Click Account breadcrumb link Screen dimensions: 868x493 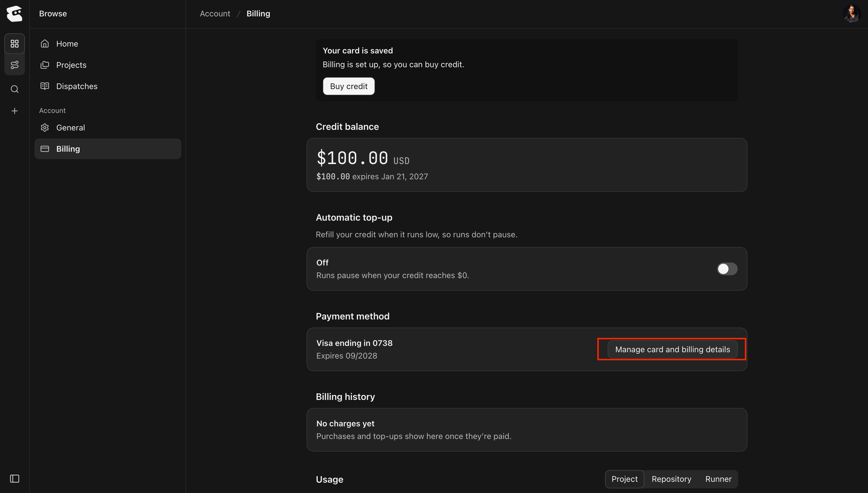tap(215, 14)
